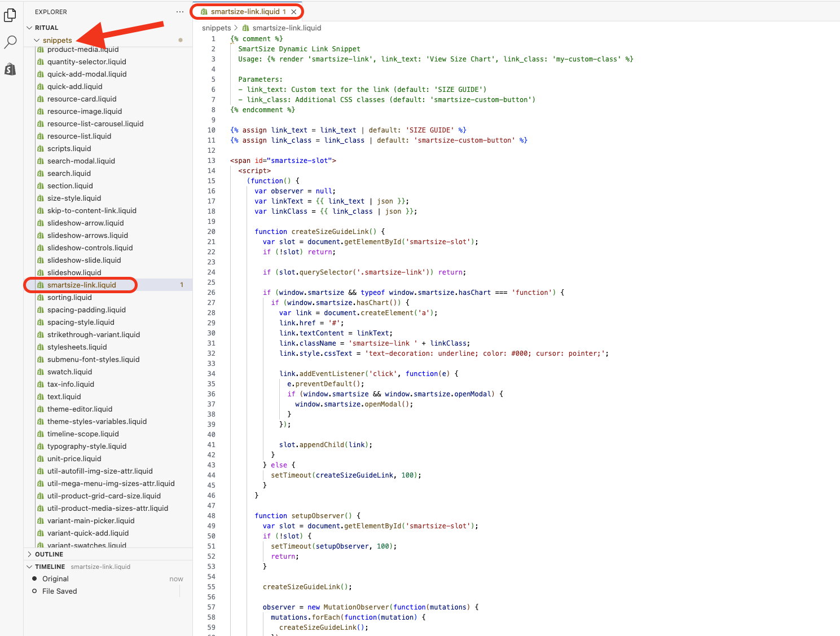Open slideshow.liquid from the file tree

[74, 273]
